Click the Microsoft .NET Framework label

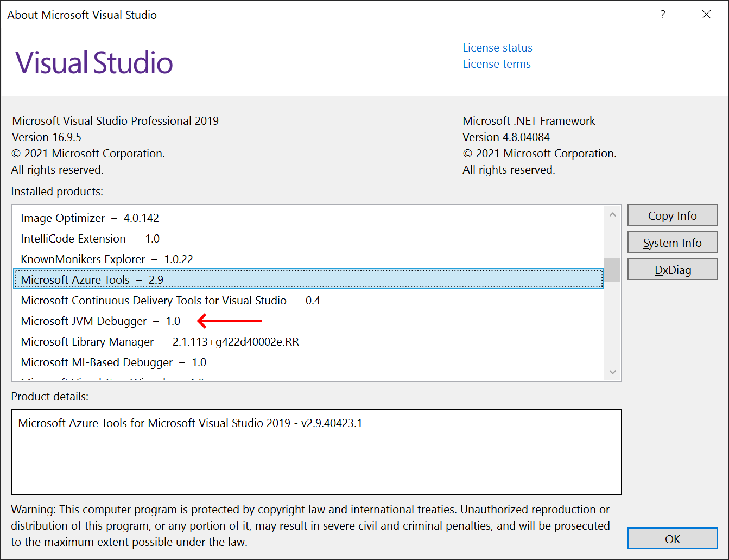coord(529,121)
